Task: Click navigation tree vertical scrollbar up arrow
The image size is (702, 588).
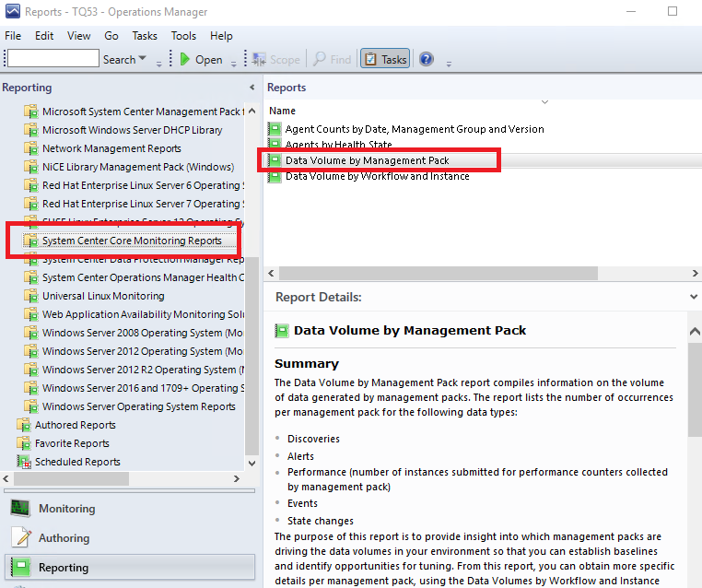Action: pyautogui.click(x=252, y=111)
